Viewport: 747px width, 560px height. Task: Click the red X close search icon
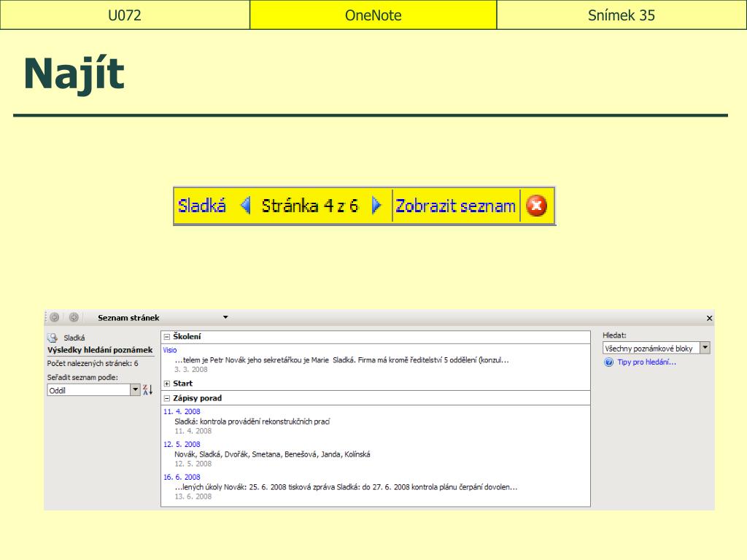536,206
